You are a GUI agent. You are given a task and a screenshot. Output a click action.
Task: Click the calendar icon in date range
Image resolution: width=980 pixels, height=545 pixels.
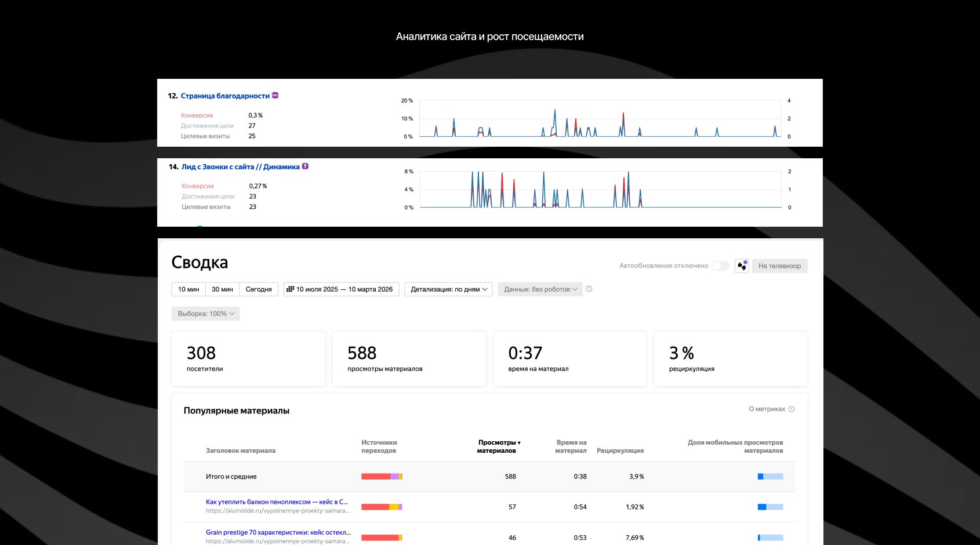pos(291,289)
